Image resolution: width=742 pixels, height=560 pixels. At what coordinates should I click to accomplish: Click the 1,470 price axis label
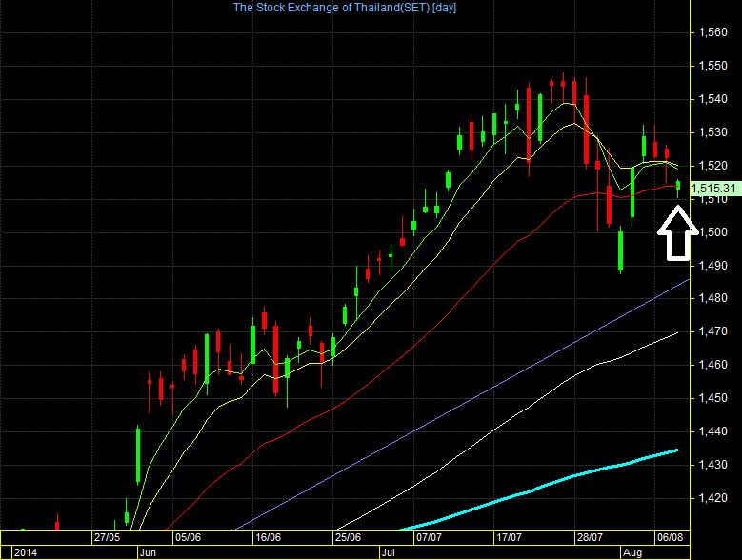coord(713,331)
